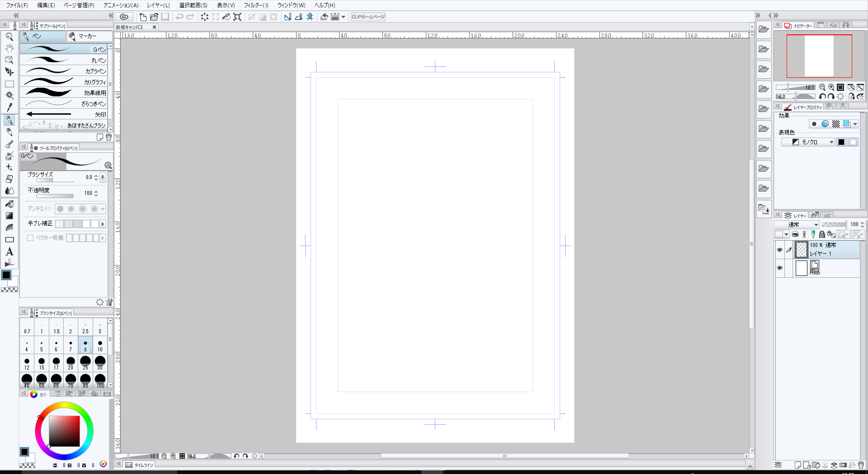Viewport: 868px width, 474px height.
Task: Select the Fill bucket tool
Action: (x=9, y=204)
